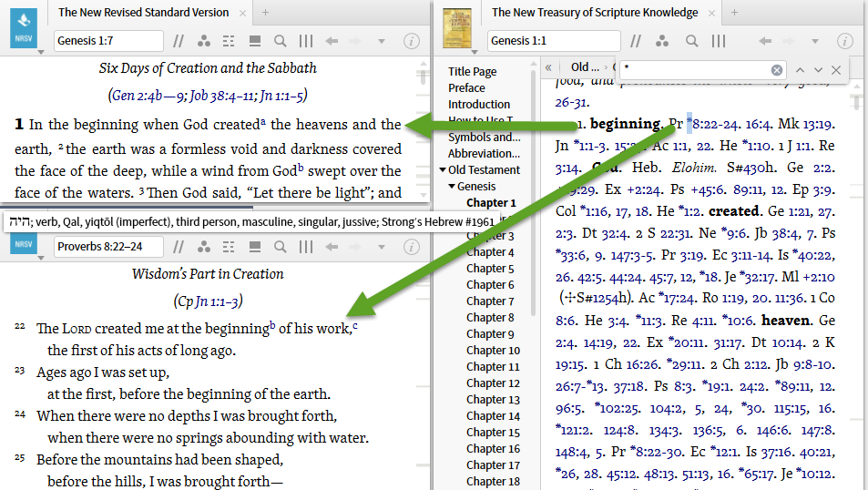868x490 pixels.
Task: Open the history dropdown in the Treasury panel
Action: (815, 41)
